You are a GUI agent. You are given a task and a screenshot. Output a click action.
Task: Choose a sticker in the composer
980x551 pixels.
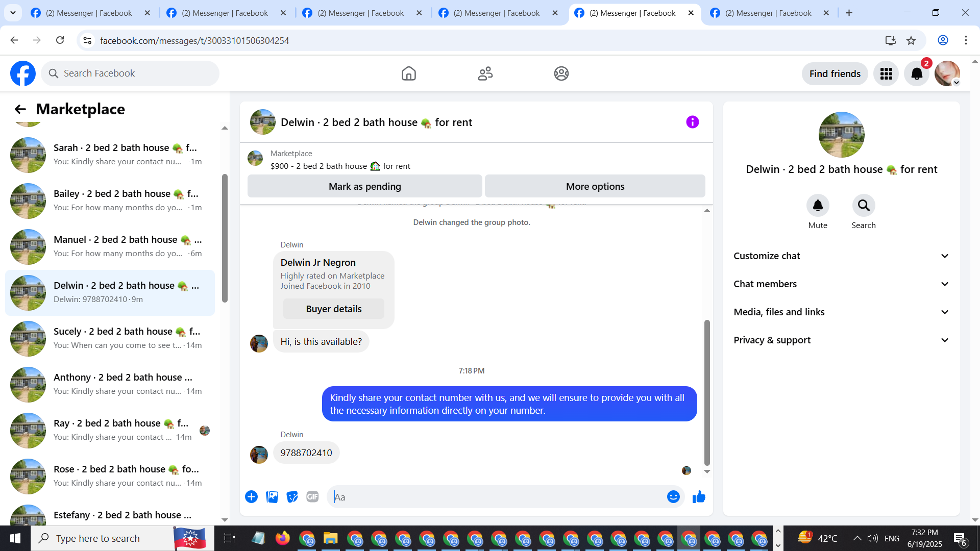292,497
